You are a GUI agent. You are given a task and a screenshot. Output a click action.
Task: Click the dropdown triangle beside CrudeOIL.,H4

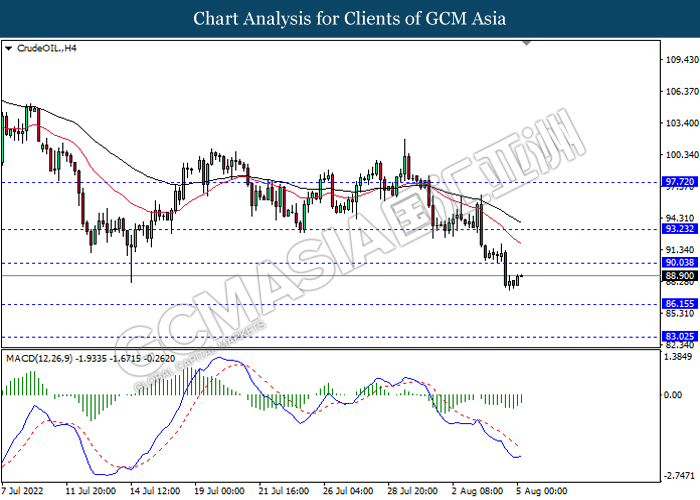click(x=8, y=48)
